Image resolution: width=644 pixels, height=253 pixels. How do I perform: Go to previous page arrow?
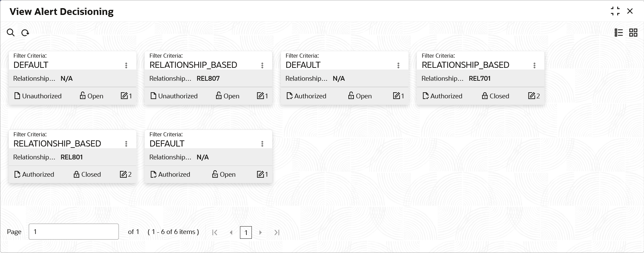tap(231, 232)
